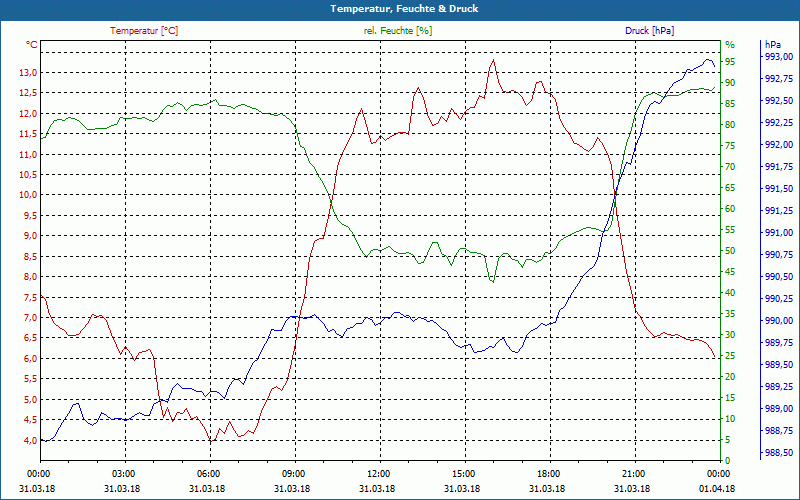This screenshot has width=800, height=500.
Task: Click the green '%' unit label
Action: 730,45
